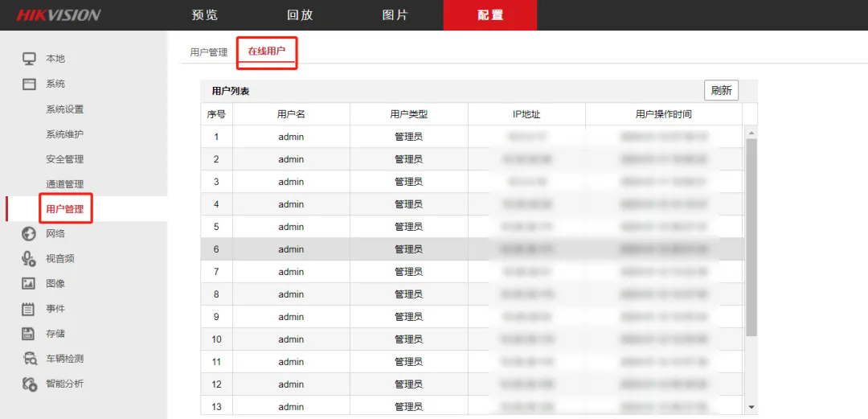The image size is (868, 419).
Task: Click the floppy disk icon beside 存储
Action: point(29,334)
